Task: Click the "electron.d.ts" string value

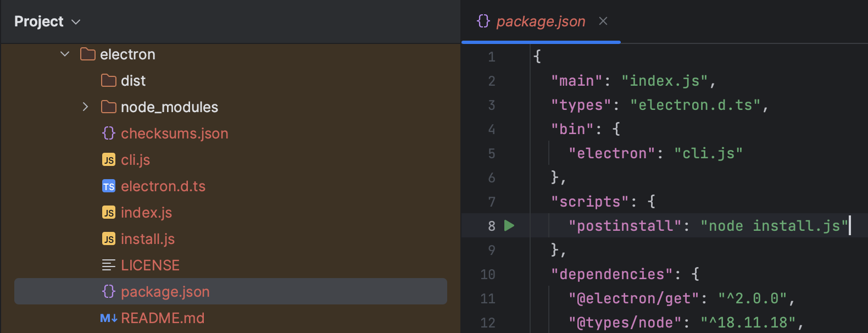Action: pyautogui.click(x=695, y=105)
